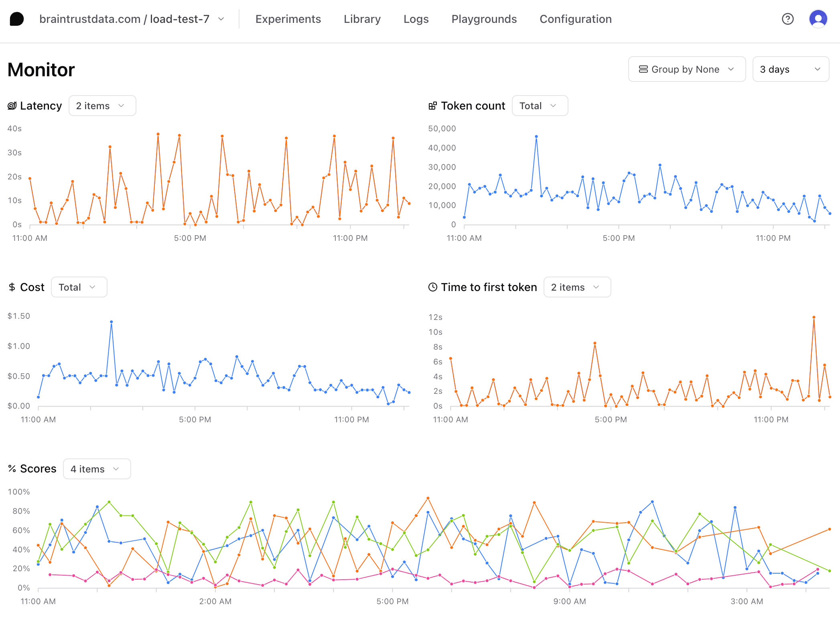The image size is (840, 623).
Task: Click the 100% label on Scores axis
Action: (x=19, y=492)
